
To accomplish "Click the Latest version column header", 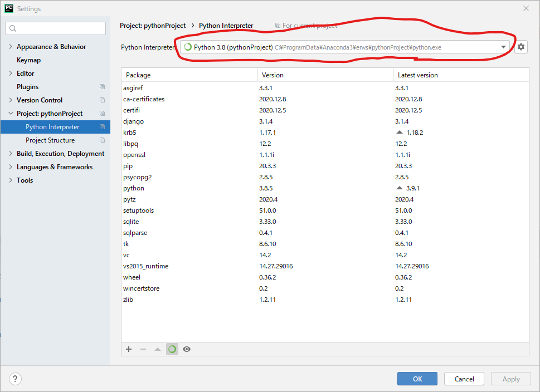I will [x=461, y=75].
